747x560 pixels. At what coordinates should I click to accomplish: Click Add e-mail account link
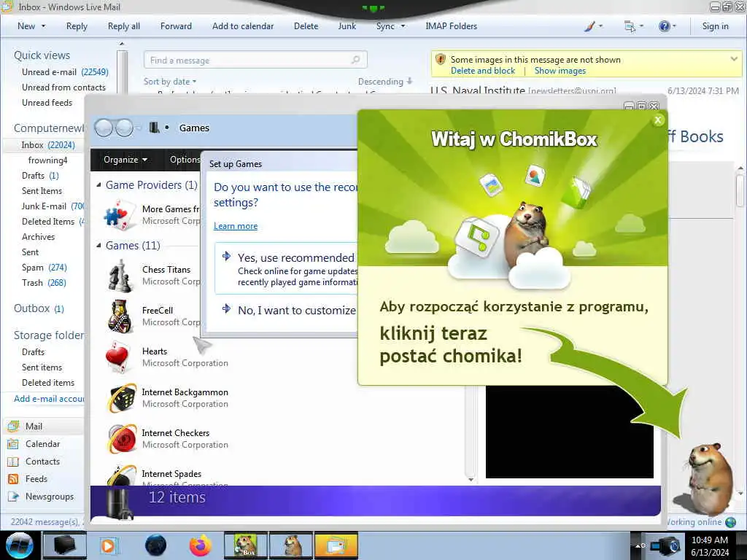[49, 399]
